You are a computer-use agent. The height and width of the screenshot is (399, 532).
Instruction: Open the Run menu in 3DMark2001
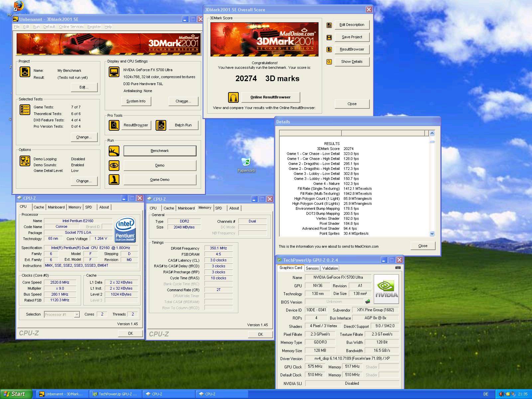36,27
